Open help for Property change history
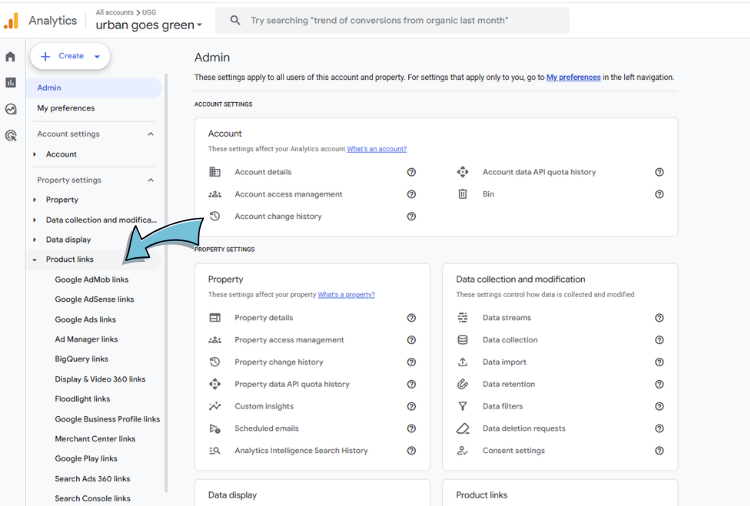The height and width of the screenshot is (506, 750). pyautogui.click(x=411, y=362)
